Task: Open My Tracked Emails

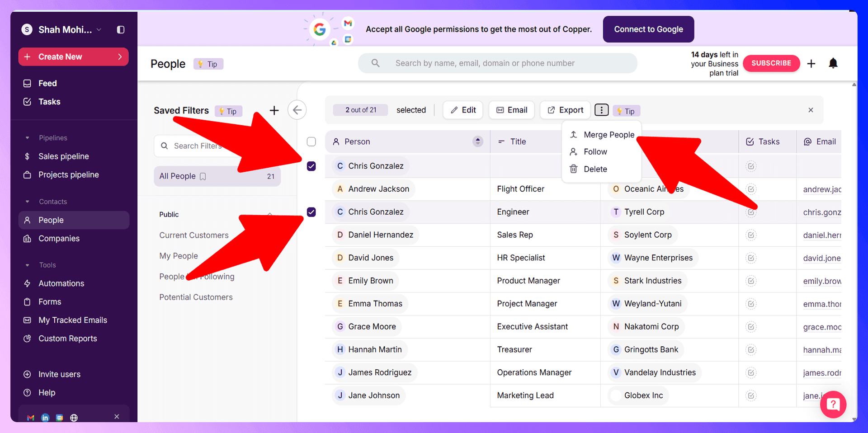Action: (x=74, y=320)
